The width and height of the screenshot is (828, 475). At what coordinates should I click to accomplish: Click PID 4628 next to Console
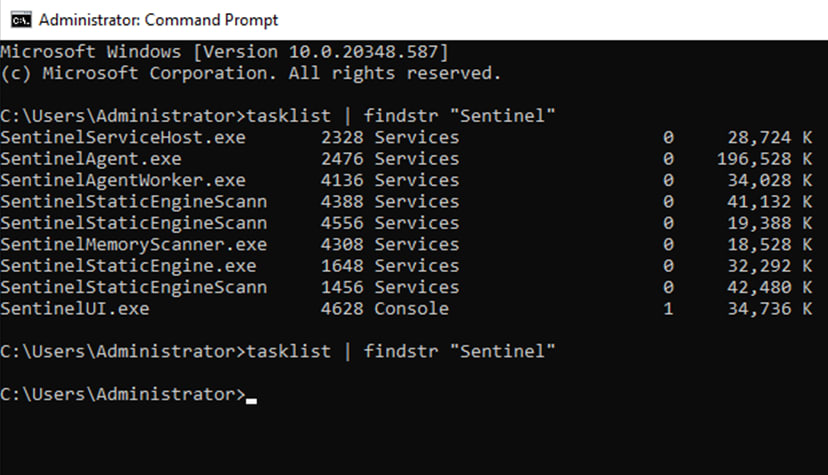[x=342, y=309]
